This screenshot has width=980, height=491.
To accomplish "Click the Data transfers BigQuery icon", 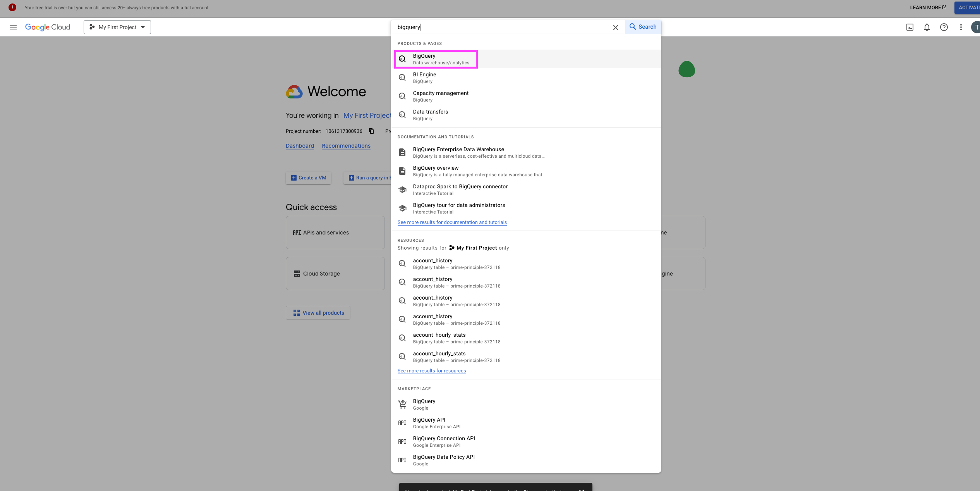I will 402,115.
